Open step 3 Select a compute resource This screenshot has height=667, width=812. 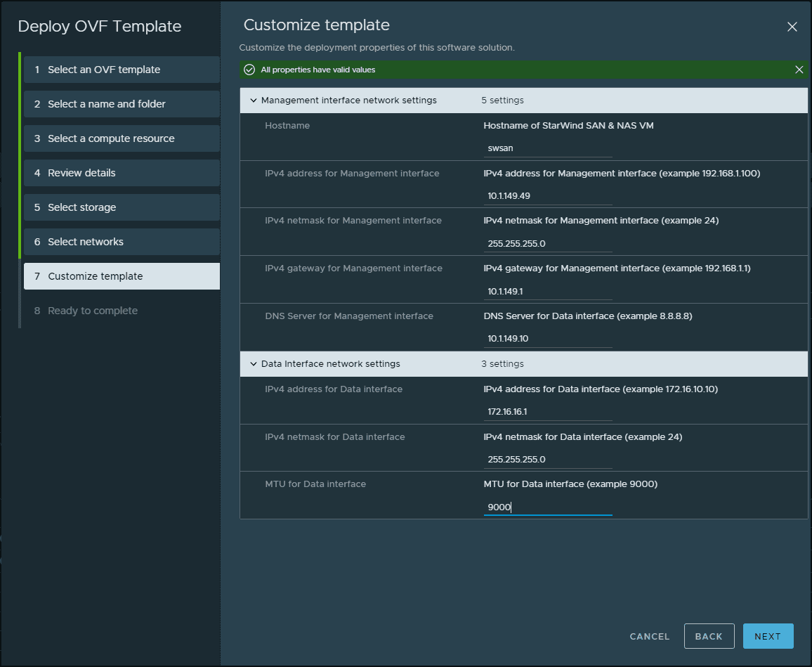point(122,138)
